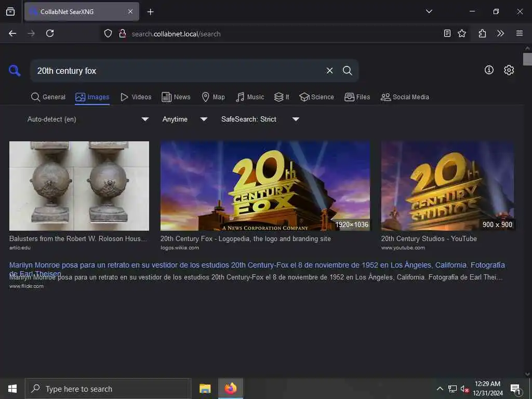This screenshot has height=399, width=532.
Task: Open the network tray icon
Action: tap(453, 389)
